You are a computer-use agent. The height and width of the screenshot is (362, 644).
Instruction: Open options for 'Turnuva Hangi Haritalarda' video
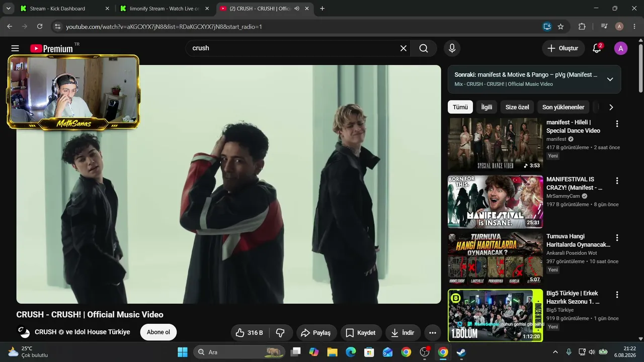pyautogui.click(x=617, y=238)
